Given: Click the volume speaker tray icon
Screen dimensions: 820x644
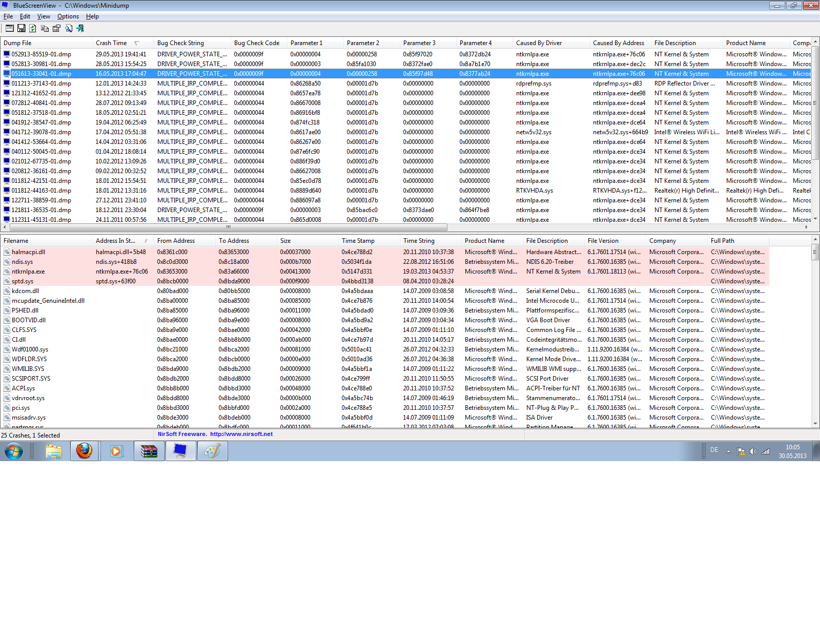Looking at the screenshot, I should [753, 451].
